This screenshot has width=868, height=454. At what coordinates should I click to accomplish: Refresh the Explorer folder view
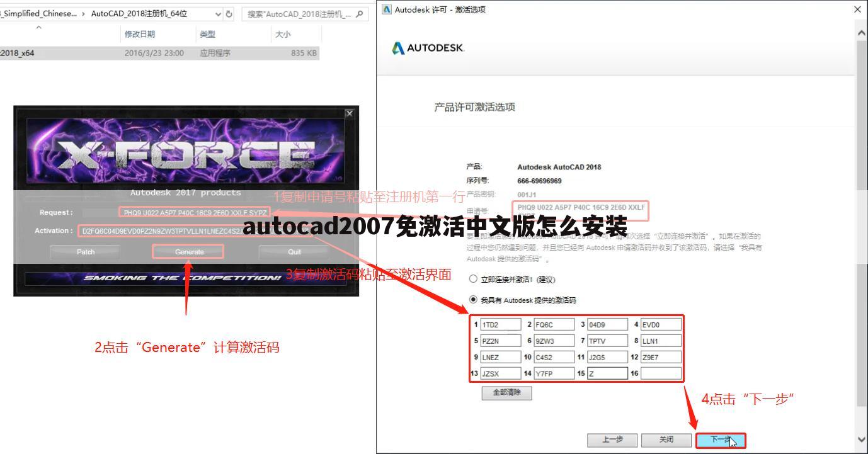[x=229, y=14]
